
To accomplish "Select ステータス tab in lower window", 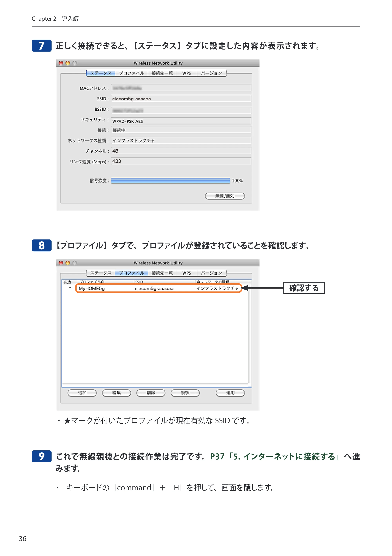I will click(x=101, y=273).
